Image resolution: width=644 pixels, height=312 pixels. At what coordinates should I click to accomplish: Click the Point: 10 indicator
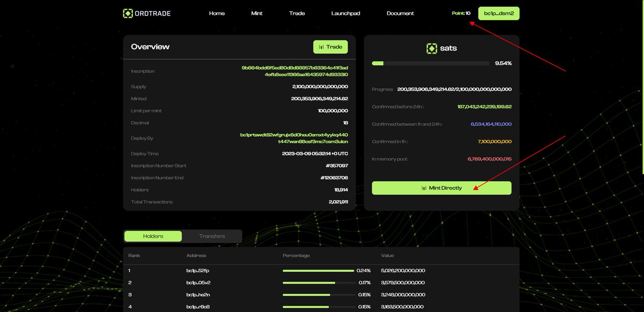pyautogui.click(x=461, y=13)
